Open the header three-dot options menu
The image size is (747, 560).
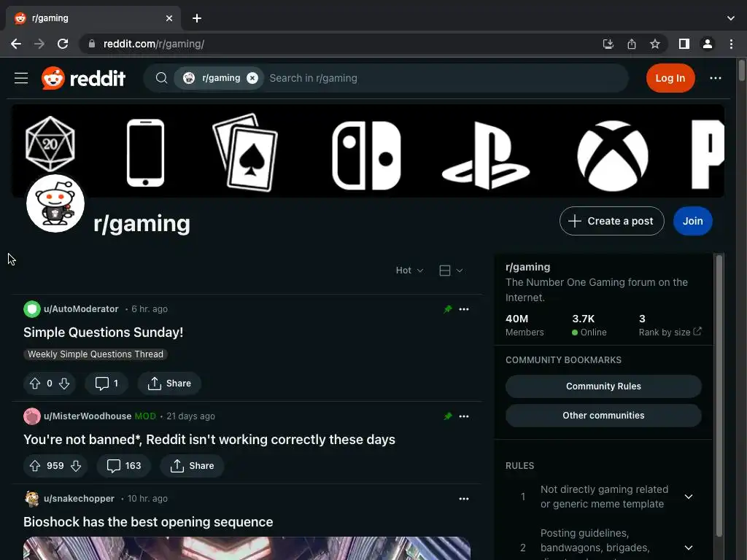(716, 78)
